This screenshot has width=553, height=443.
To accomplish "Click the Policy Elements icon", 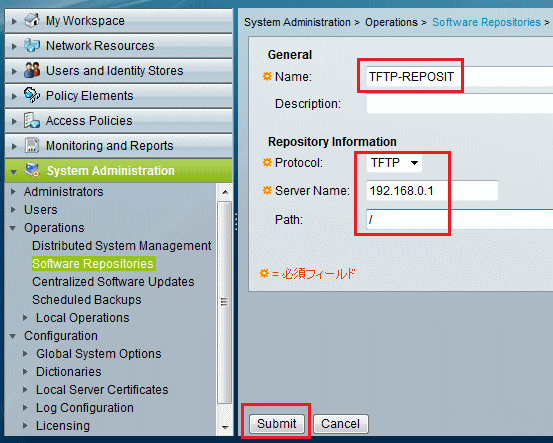I will (32, 95).
